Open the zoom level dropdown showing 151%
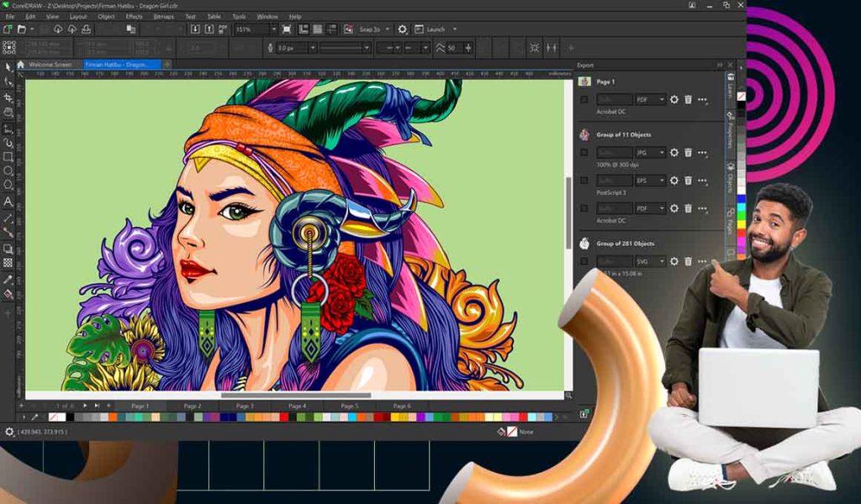861x504 pixels. (273, 29)
